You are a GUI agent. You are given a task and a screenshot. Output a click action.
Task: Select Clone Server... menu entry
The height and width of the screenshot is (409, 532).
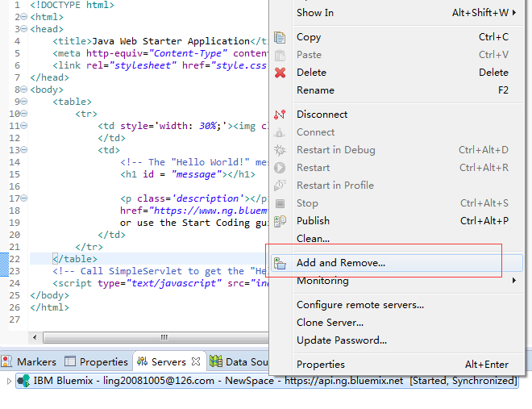[x=397, y=323]
